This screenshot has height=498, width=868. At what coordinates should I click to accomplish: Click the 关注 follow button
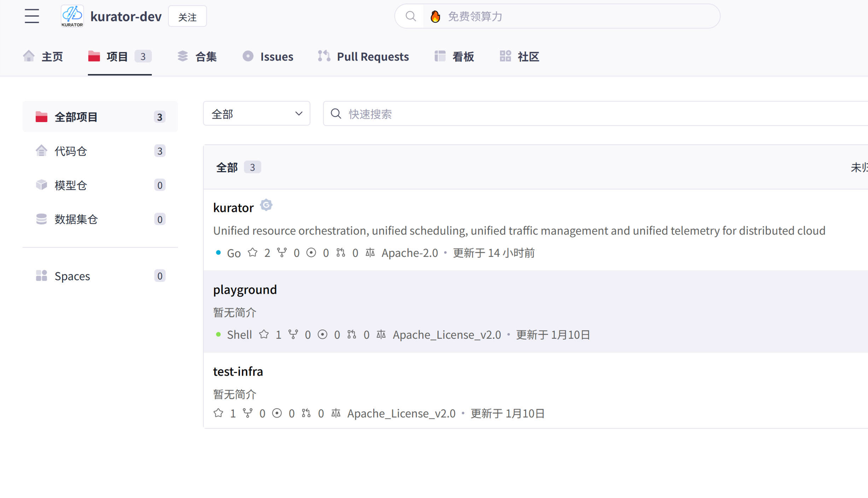(x=188, y=16)
